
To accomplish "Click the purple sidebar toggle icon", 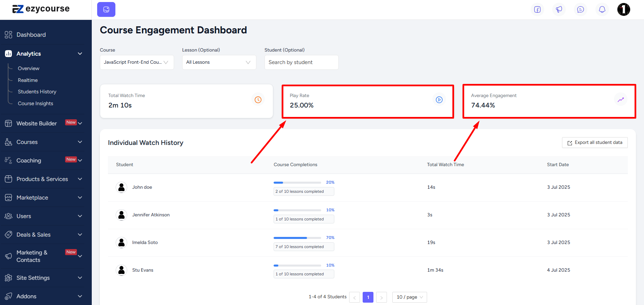I will 106,9.
